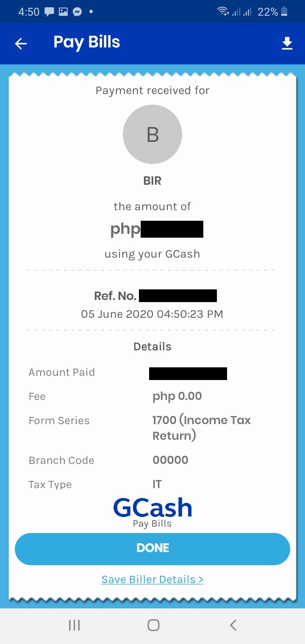Tap the chat message notification icon
Screen dimensions: 305x644
tap(49, 11)
